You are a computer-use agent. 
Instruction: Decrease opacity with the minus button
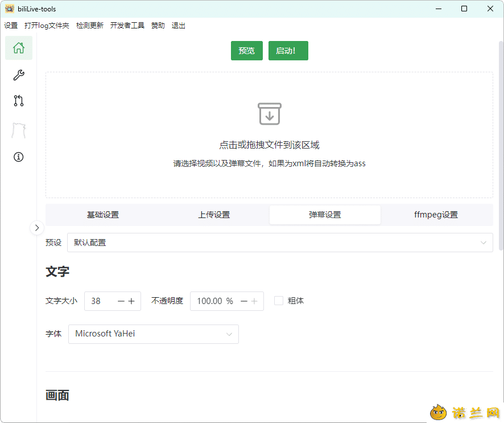[x=244, y=301]
